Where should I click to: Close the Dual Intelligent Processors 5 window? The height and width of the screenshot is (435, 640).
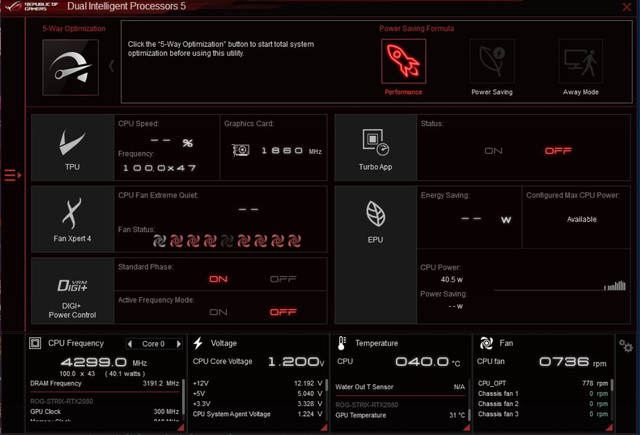[627, 7]
